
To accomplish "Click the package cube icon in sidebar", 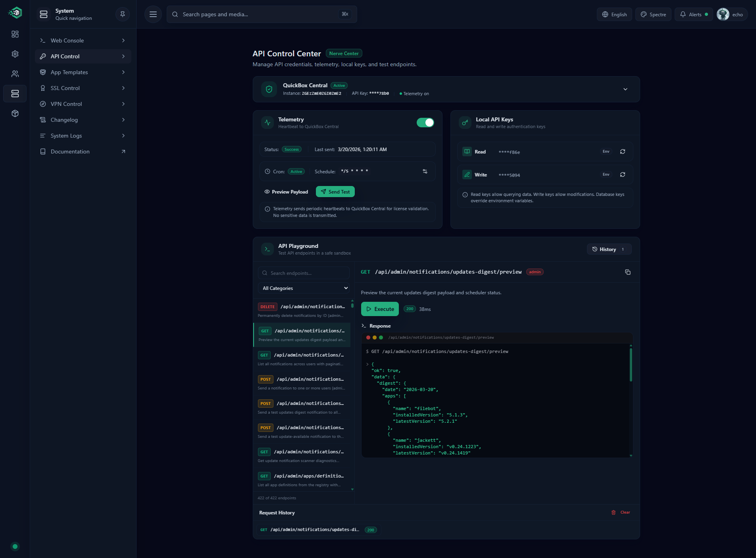I will click(x=15, y=113).
